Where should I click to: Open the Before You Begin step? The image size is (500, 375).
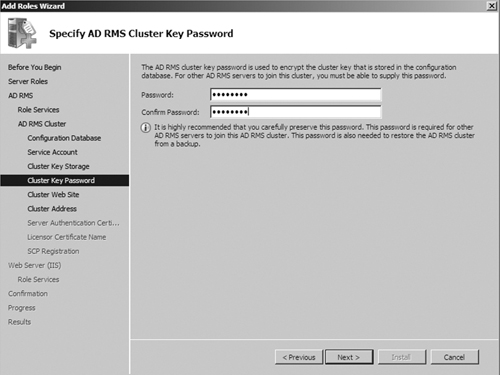(x=35, y=67)
